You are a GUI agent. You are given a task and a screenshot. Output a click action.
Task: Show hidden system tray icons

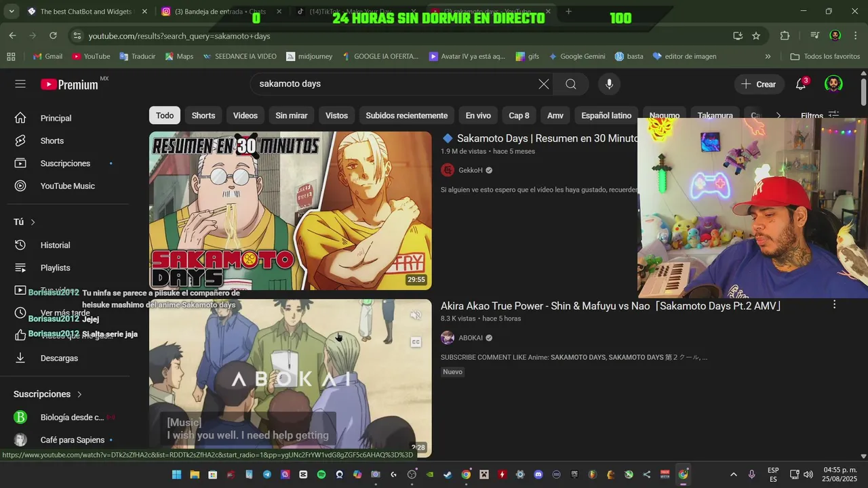[733, 474]
